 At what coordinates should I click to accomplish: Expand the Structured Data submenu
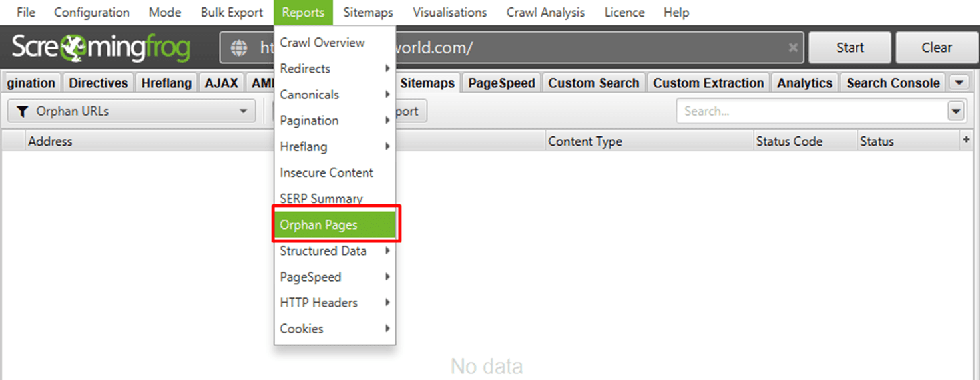tap(335, 251)
